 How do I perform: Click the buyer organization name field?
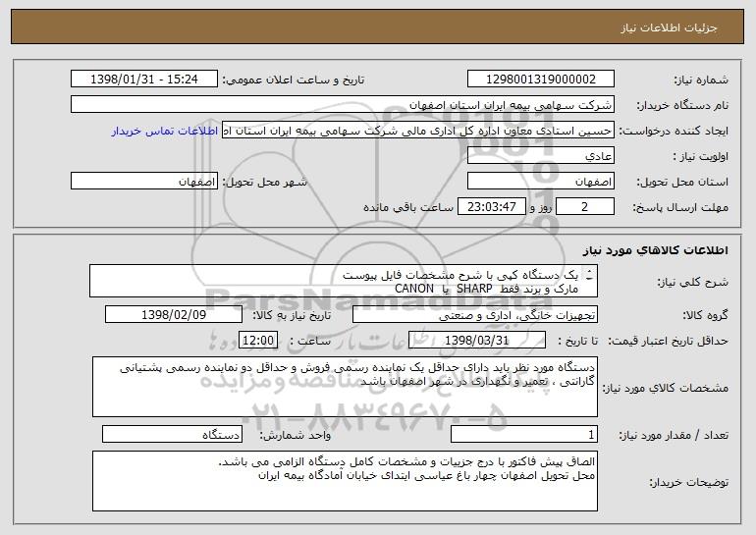pyautogui.click(x=343, y=105)
